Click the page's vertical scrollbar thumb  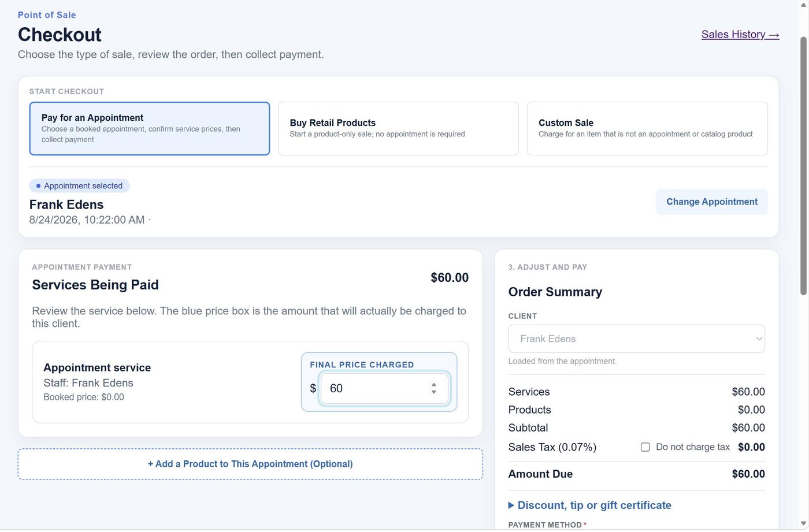[x=803, y=166]
